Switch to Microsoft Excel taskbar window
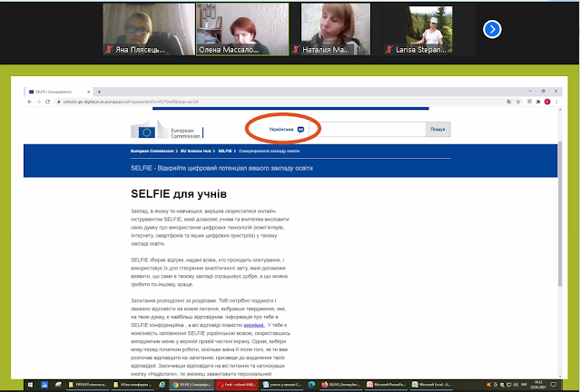 431,385
